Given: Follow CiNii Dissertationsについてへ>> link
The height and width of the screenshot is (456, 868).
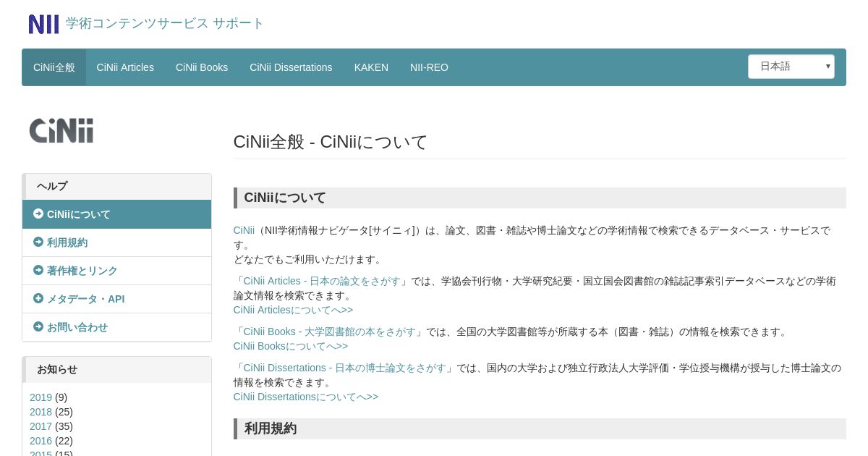Looking at the screenshot, I should tap(305, 397).
